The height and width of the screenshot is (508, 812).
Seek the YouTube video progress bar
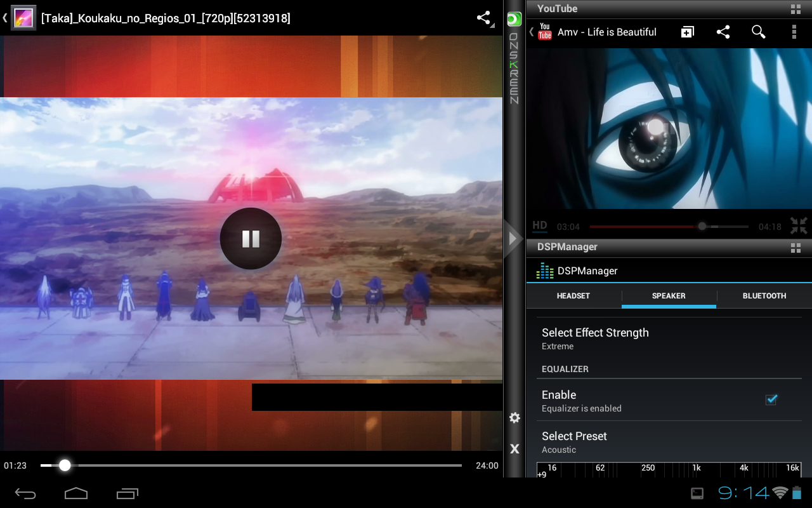tap(669, 226)
